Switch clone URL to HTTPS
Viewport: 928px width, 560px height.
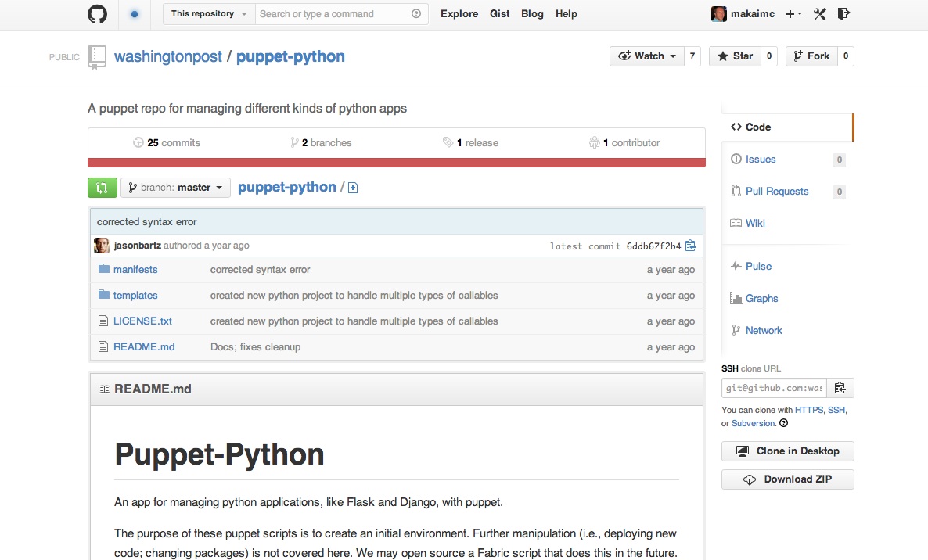pyautogui.click(x=809, y=410)
